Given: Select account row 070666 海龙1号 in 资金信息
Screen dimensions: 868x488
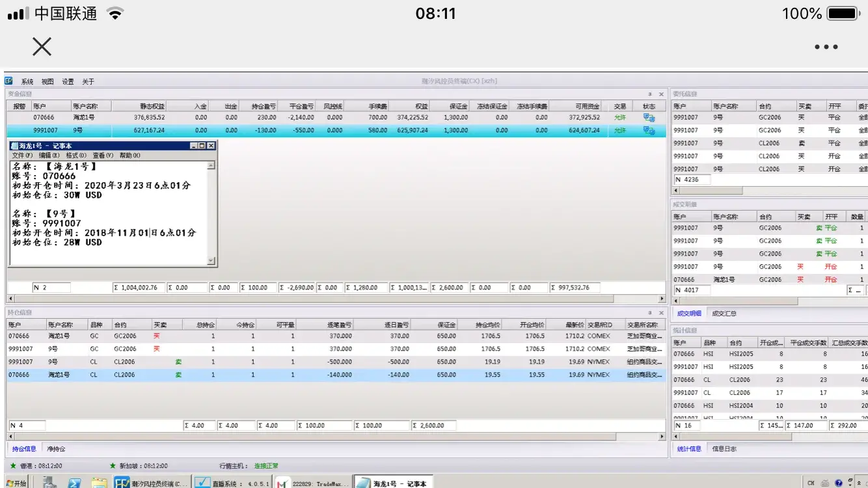Looking at the screenshot, I should (x=336, y=118).
